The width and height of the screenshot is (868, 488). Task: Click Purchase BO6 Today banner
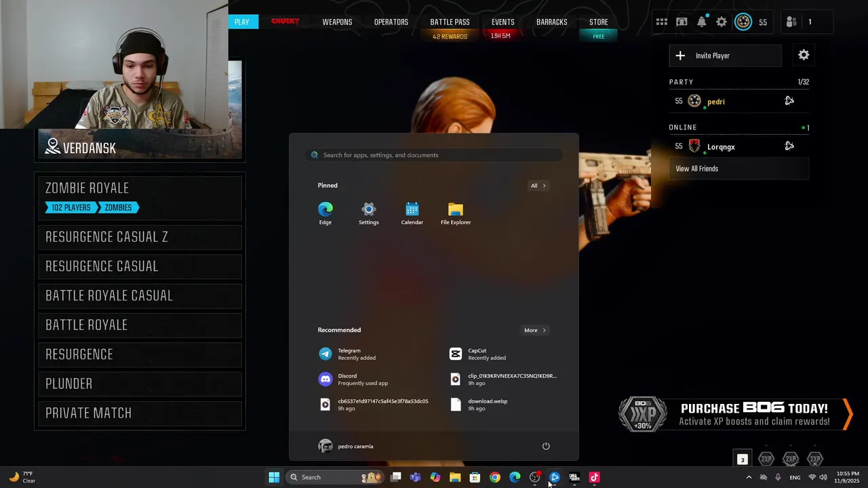pos(735,414)
